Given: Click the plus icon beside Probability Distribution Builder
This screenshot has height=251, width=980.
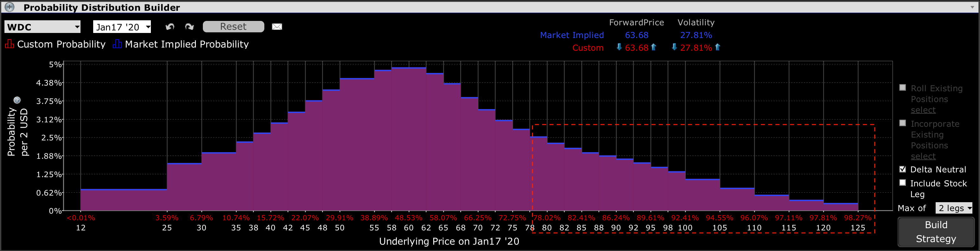Looking at the screenshot, I should tap(9, 7).
